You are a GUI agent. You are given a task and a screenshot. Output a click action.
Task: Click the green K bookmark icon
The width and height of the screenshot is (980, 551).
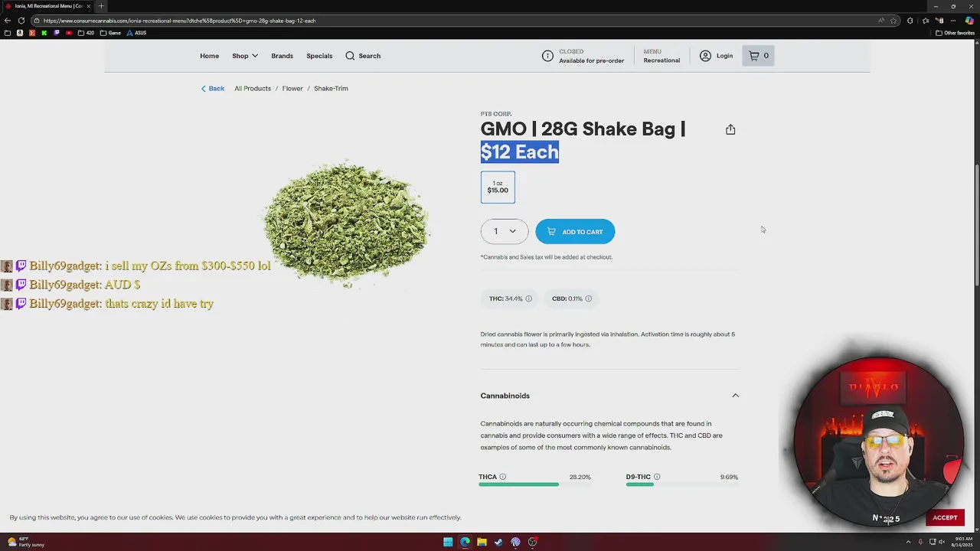click(x=44, y=33)
